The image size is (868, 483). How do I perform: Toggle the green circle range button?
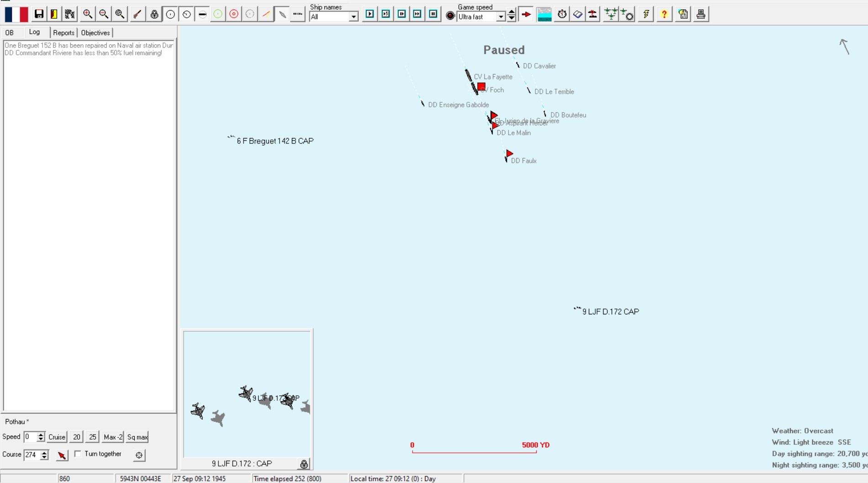pyautogui.click(x=218, y=15)
